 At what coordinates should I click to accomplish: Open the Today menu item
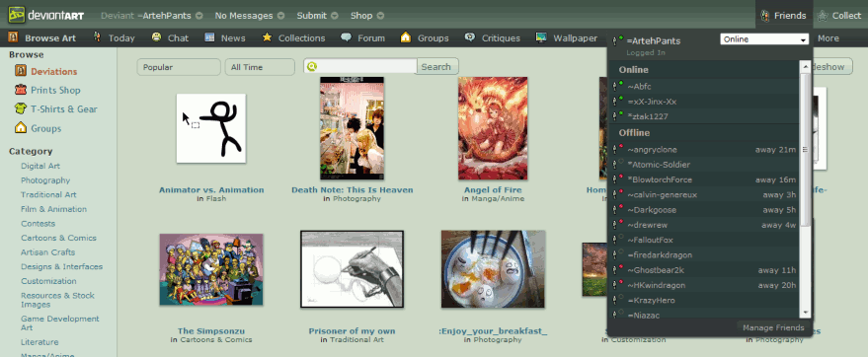(121, 38)
